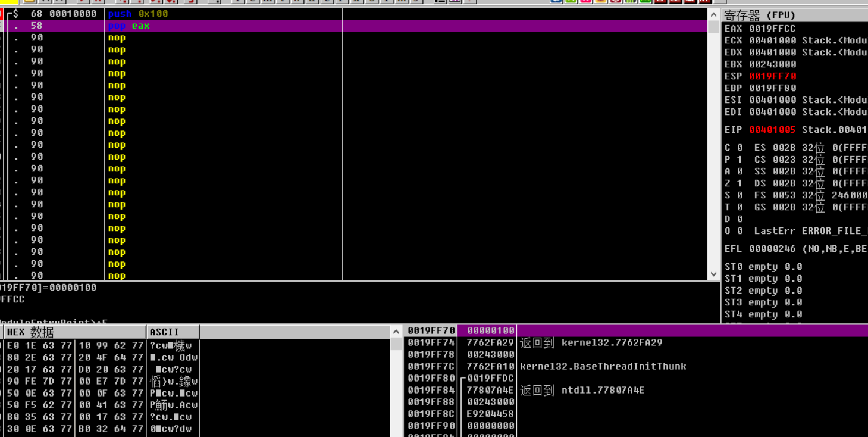This screenshot has height=437, width=868.
Task: Select the highlighted stack address 0019FF70
Action: point(431,330)
